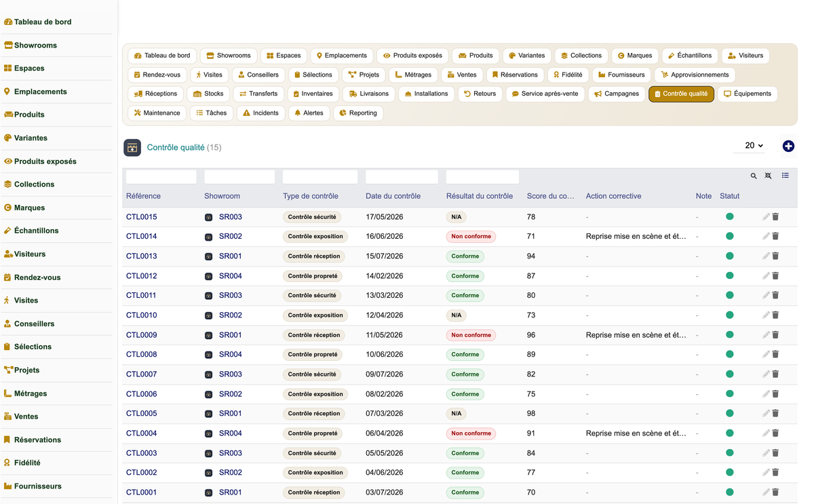Open the CTL0010 reference link

coord(142,315)
